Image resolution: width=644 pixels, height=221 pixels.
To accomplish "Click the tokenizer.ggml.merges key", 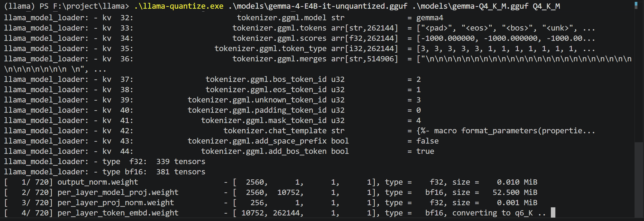I will coord(279,59).
